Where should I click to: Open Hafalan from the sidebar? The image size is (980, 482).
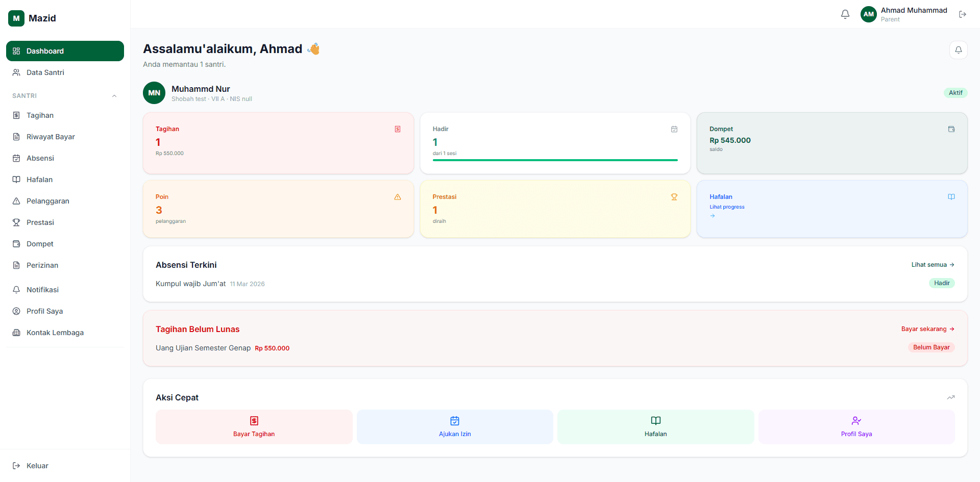(x=40, y=180)
